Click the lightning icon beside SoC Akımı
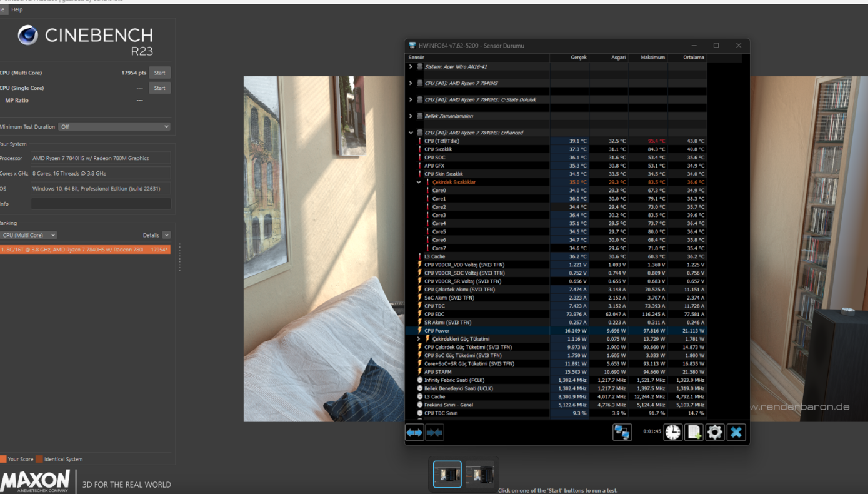Image resolution: width=868 pixels, height=494 pixels. click(420, 298)
